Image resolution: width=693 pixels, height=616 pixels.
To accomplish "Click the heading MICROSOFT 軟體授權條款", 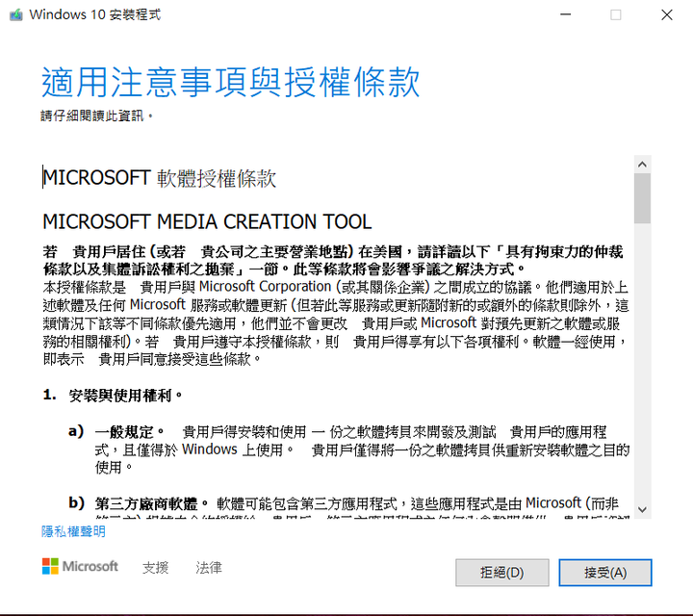I will [160, 178].
